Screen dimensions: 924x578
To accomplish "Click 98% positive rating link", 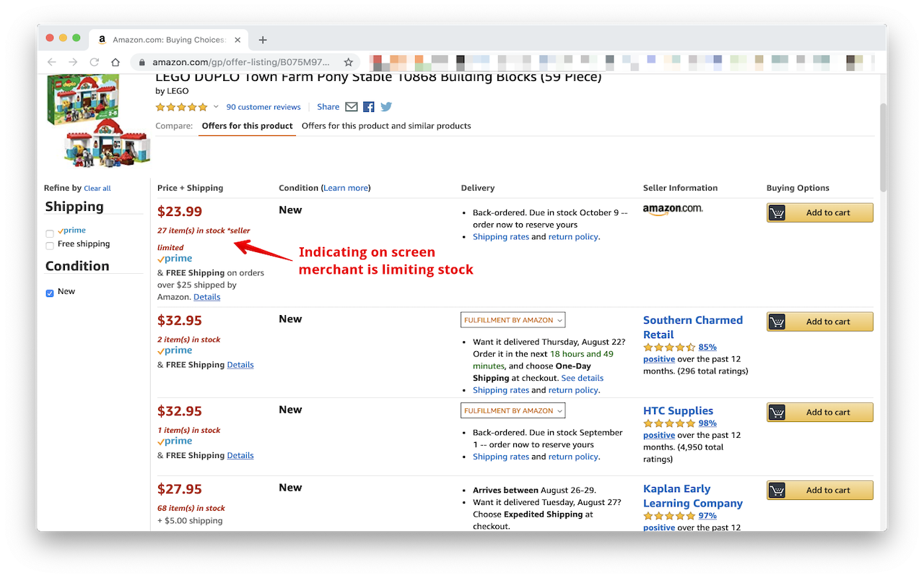I will pos(707,423).
